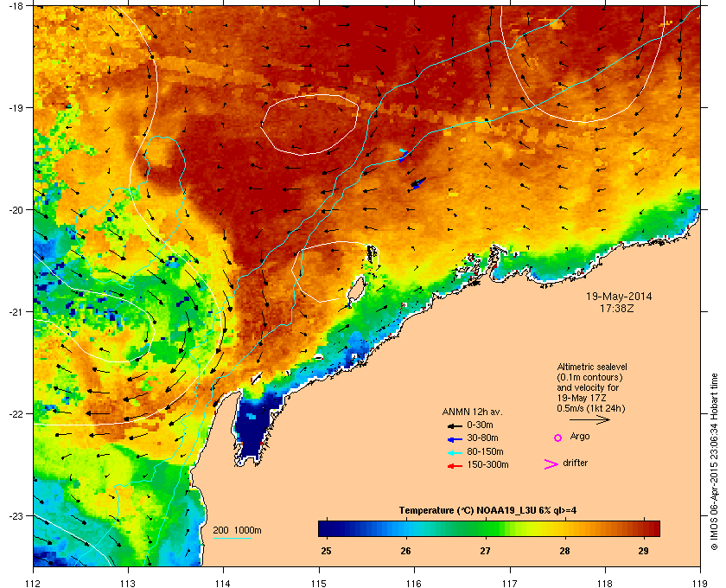Click the dark blue 25° end of colorbar
The image size is (726, 588).
click(x=327, y=528)
